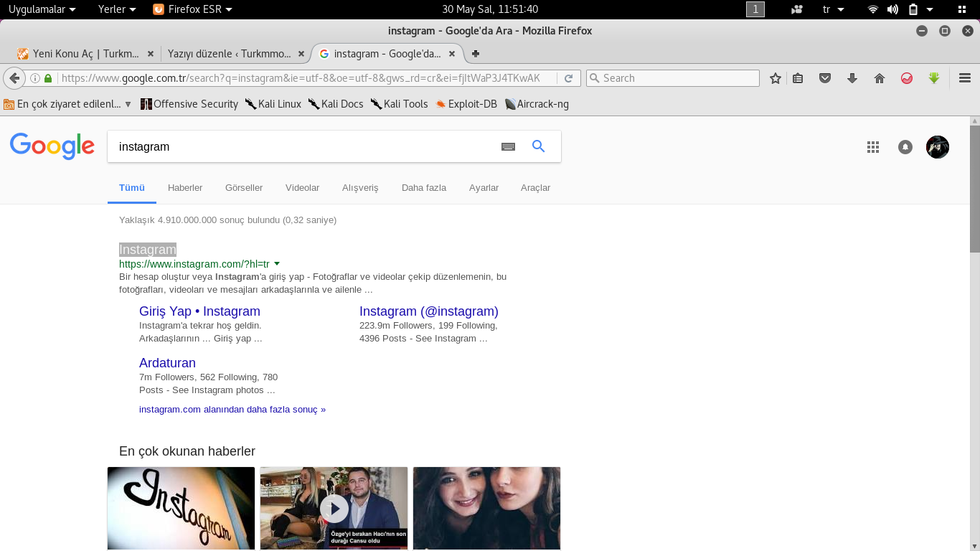The height and width of the screenshot is (551, 980).
Task: Click the camera recorder icon in top panel
Action: [x=797, y=9]
